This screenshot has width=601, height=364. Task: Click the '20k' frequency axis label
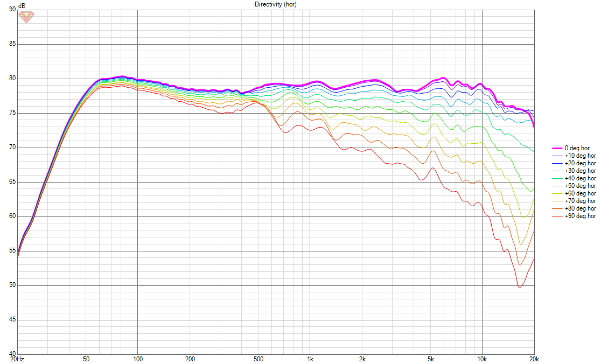(x=534, y=359)
